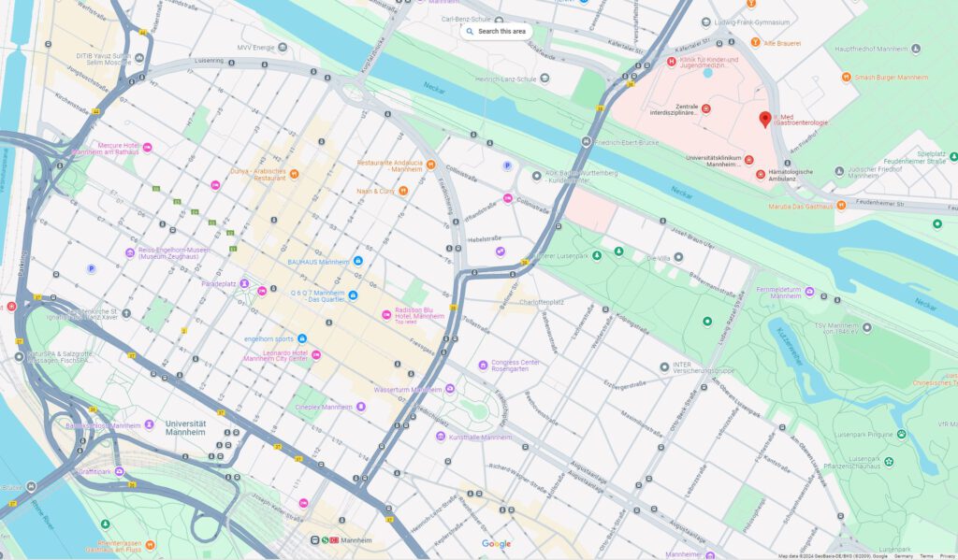Open the Restaurante Andalucia marker
Screen dimensions: 958x560
tap(430, 165)
